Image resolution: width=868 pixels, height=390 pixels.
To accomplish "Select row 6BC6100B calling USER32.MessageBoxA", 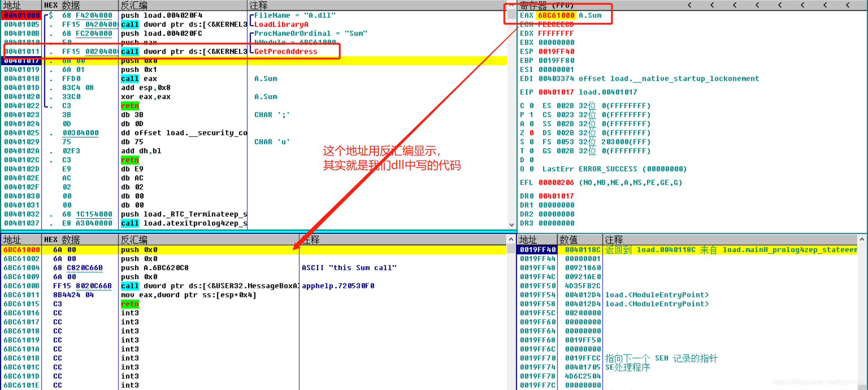I will click(x=255, y=286).
